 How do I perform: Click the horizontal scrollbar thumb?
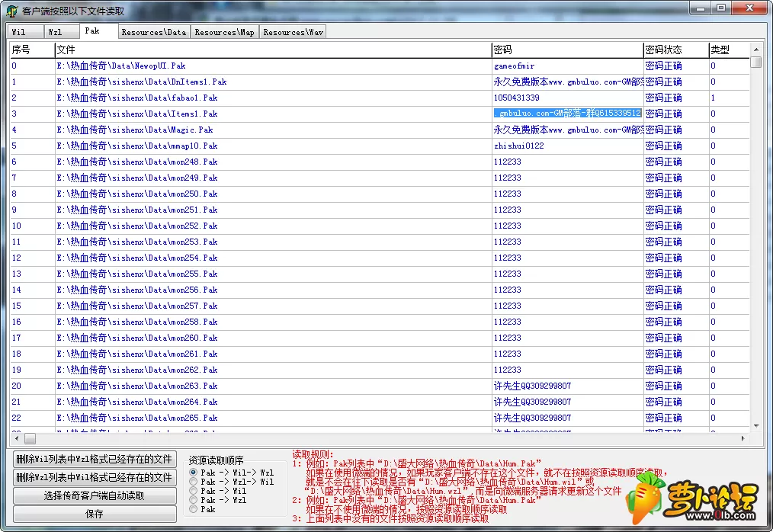(x=30, y=438)
